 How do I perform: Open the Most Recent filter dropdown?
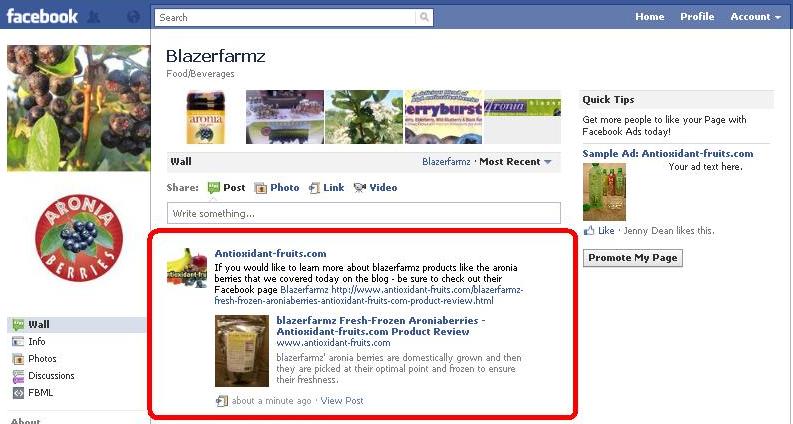tap(516, 162)
